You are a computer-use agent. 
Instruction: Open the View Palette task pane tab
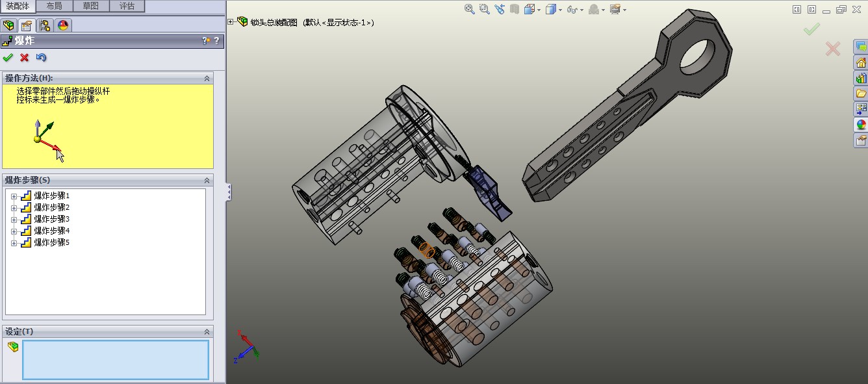tap(861, 109)
